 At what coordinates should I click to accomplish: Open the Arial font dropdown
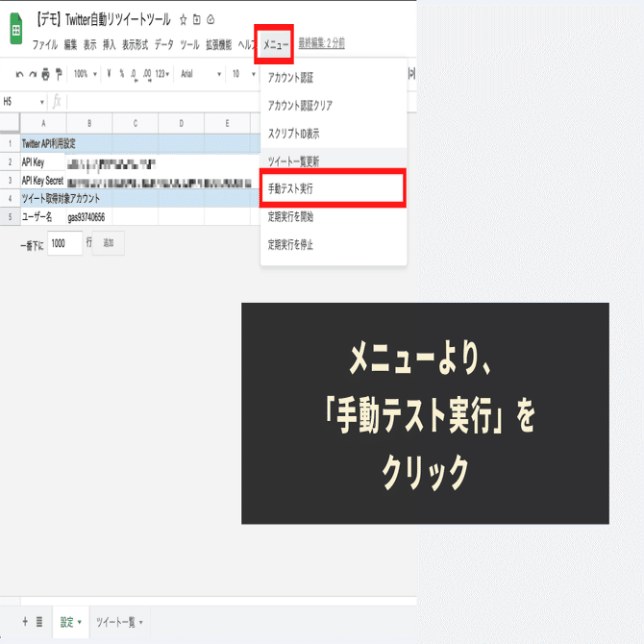pyautogui.click(x=201, y=74)
